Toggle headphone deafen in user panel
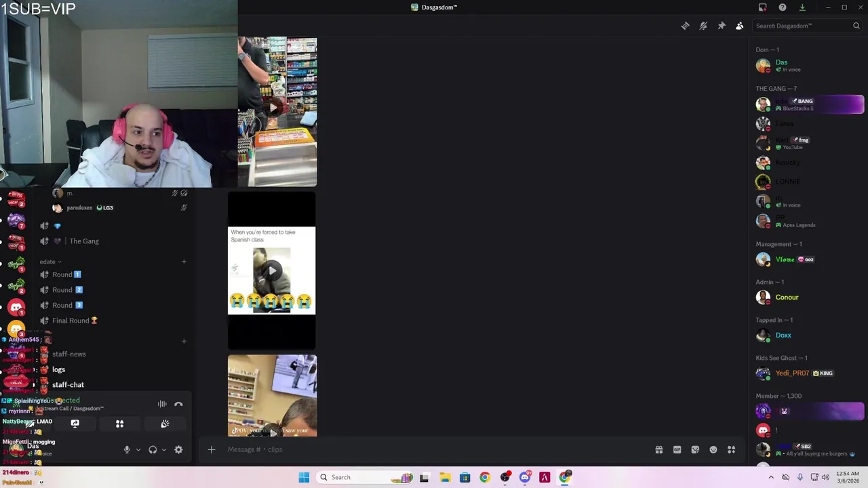The height and width of the screenshot is (488, 868). tap(153, 449)
